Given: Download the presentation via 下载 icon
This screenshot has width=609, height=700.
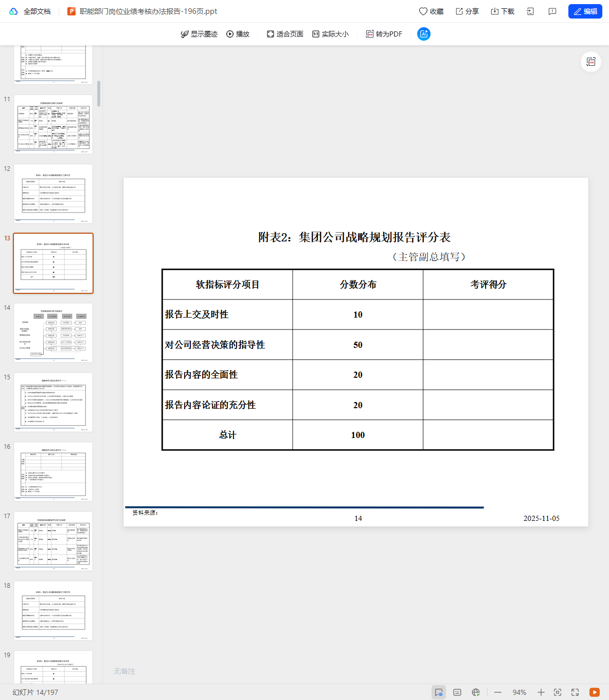Looking at the screenshot, I should [x=501, y=11].
